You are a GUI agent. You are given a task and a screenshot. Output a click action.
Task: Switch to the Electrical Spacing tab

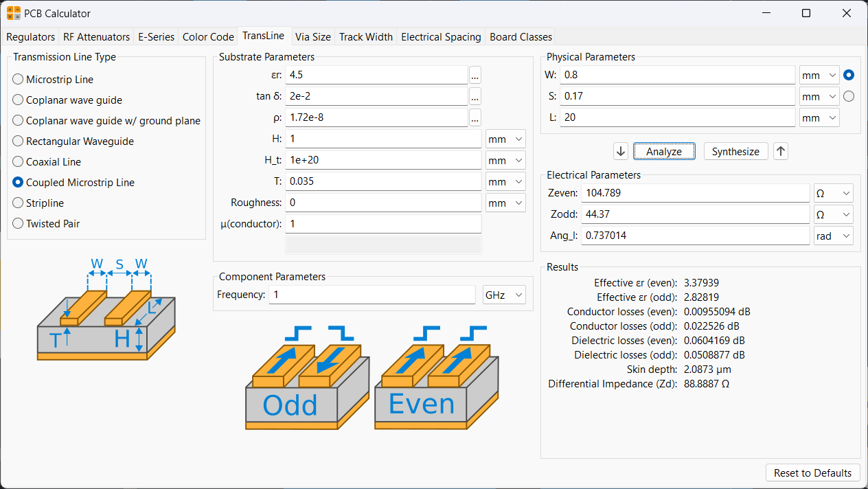point(441,37)
